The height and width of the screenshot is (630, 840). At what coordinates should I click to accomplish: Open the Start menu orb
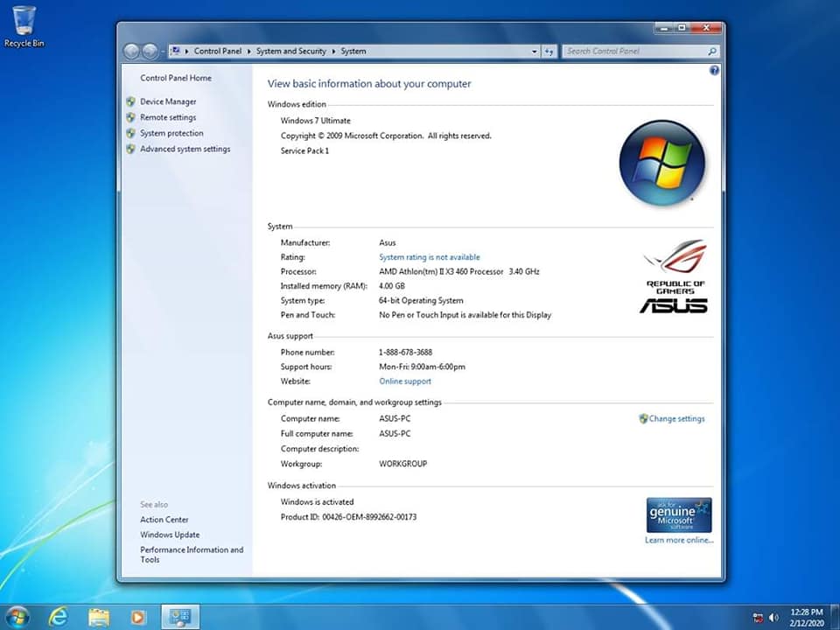click(17, 617)
